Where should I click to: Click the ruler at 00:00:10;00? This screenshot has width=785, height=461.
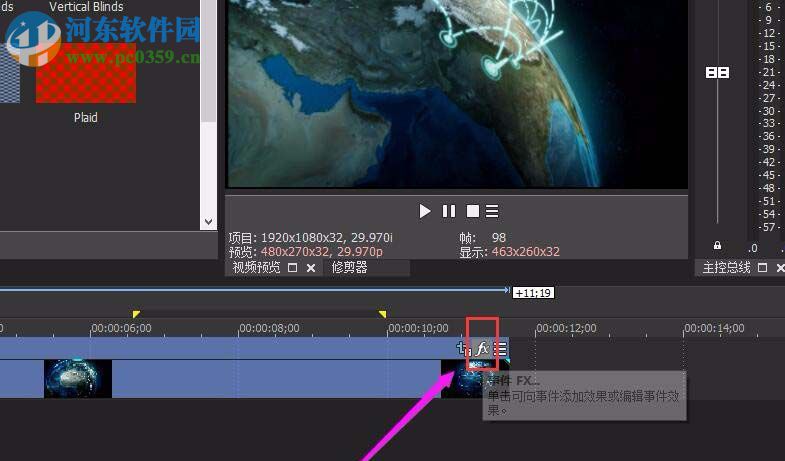tap(418, 328)
